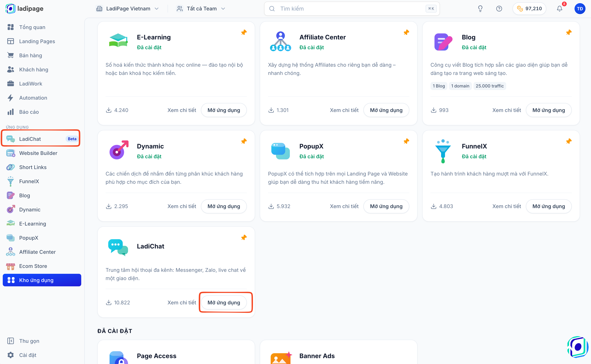591x364 pixels.
Task: Open the lightbulb ideas icon
Action: pyautogui.click(x=480, y=9)
